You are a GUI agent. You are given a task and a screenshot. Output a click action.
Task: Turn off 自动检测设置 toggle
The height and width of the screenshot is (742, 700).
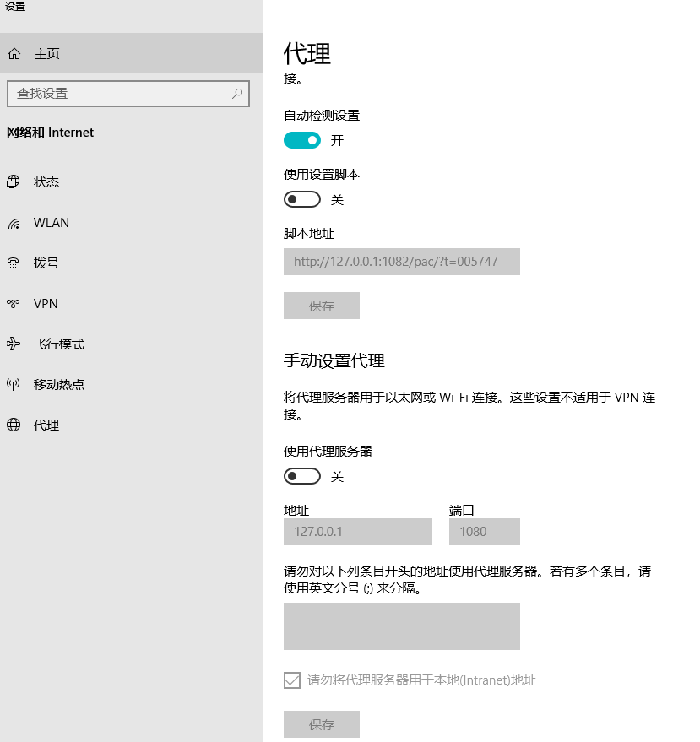[302, 140]
